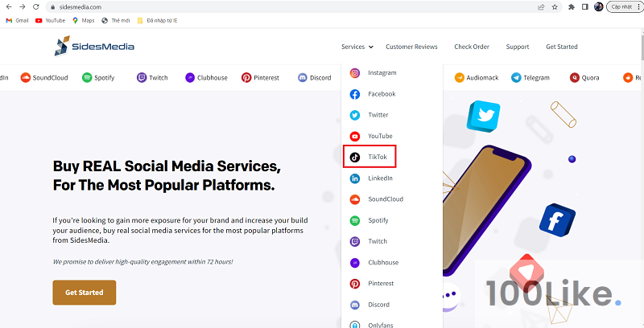The width and height of the screenshot is (644, 328).
Task: Click Get Started in the top navigation
Action: 561,47
